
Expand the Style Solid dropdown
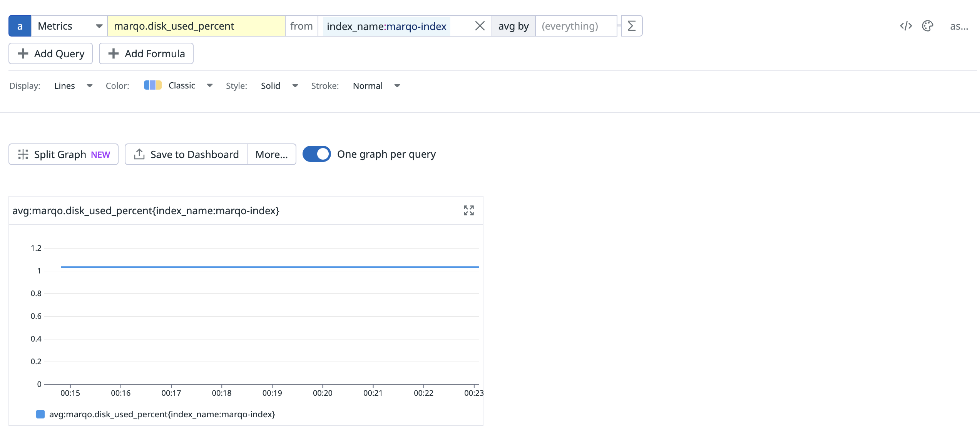279,86
